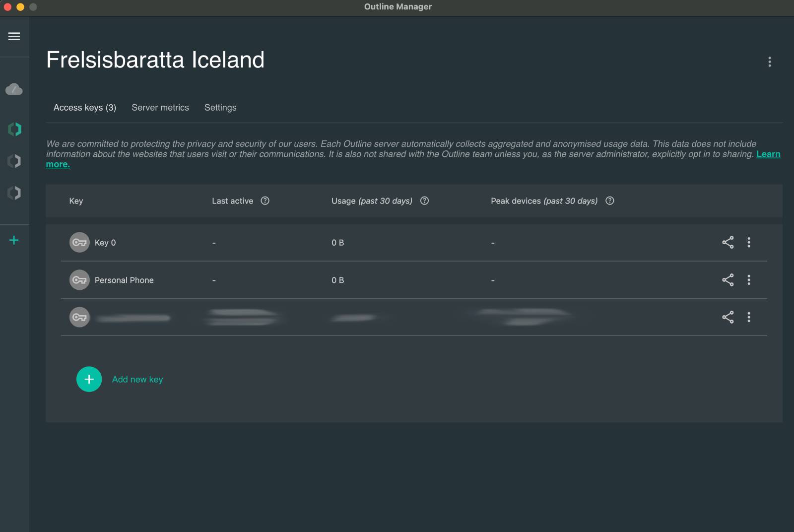Share the blurred third access key
Viewport: 794px width, 532px height.
728,317
